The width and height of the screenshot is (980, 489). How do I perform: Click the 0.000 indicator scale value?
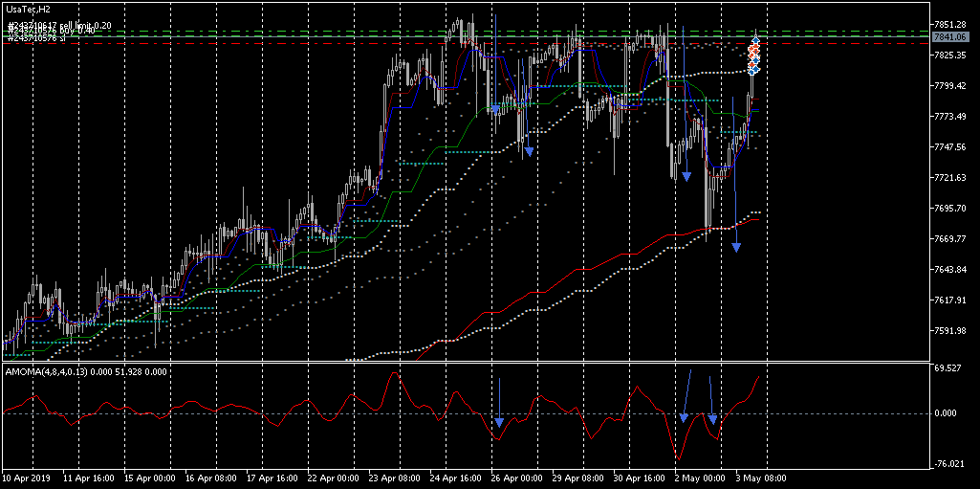pyautogui.click(x=947, y=412)
